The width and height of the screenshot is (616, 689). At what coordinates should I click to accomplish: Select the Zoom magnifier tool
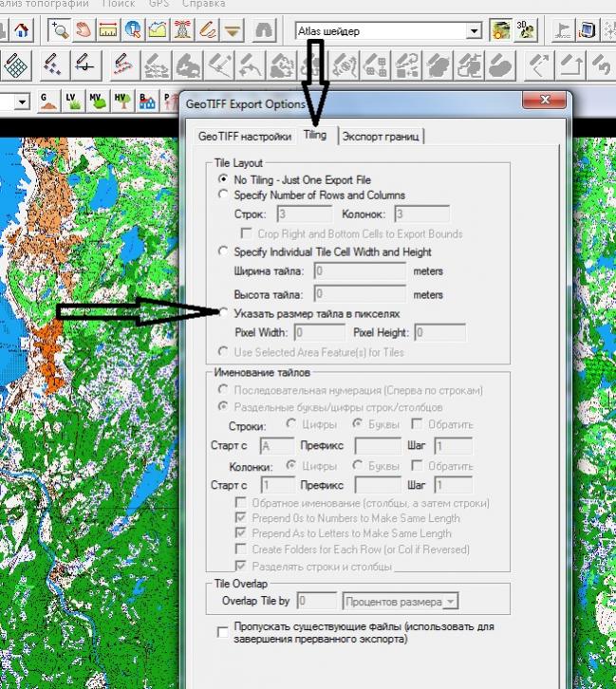click(x=59, y=31)
